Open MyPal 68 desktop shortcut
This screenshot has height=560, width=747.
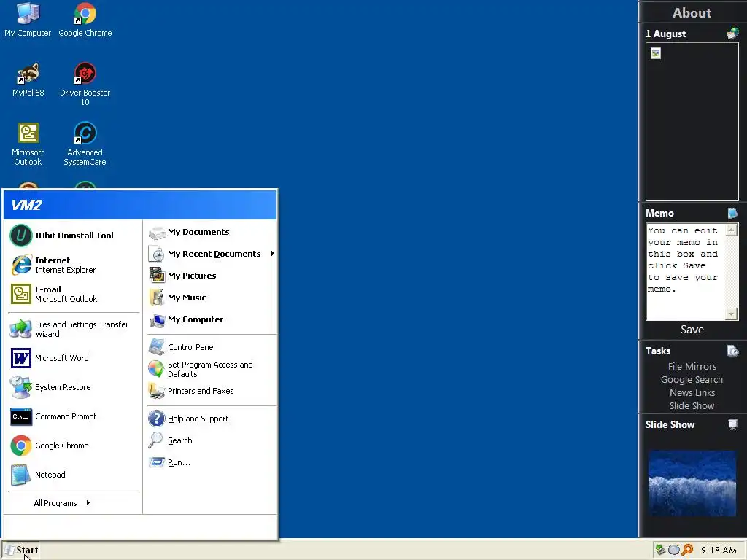tap(28, 79)
